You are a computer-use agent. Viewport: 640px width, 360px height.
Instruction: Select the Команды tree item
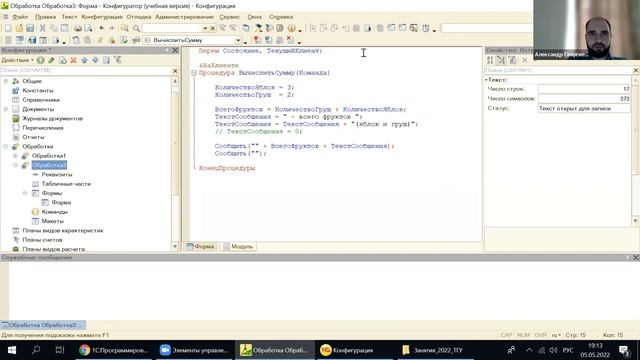(x=54, y=212)
